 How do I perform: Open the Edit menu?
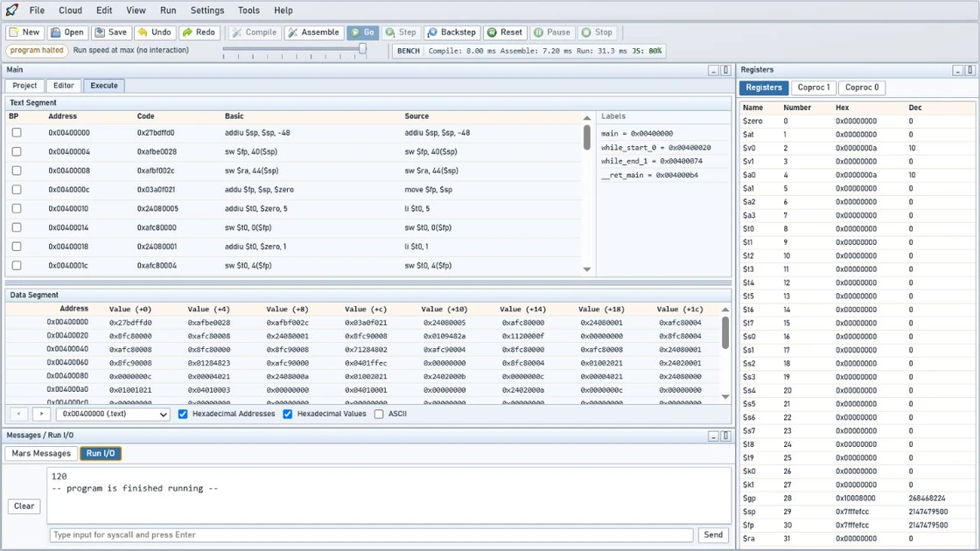point(104,10)
